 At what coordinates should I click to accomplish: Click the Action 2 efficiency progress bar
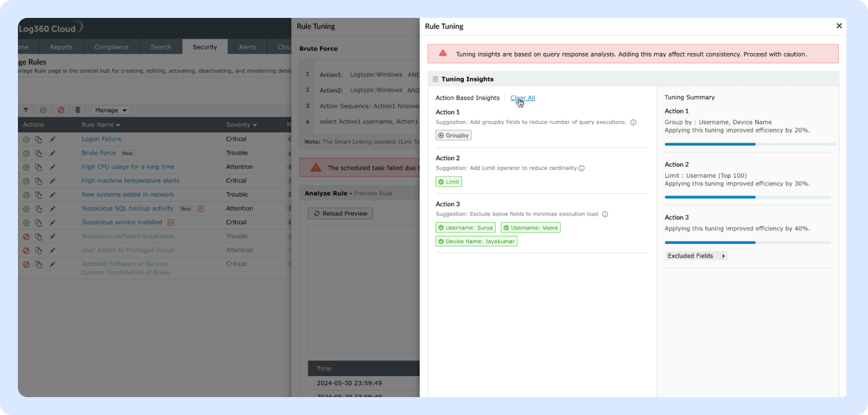[748, 197]
